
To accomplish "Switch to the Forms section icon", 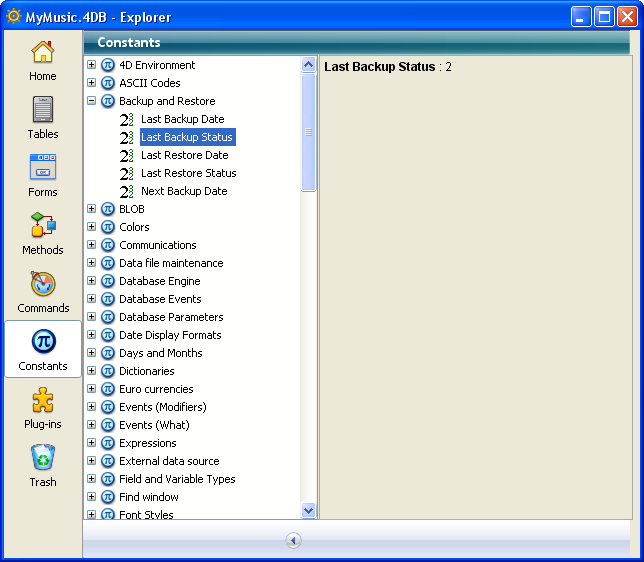I will point(43,168).
